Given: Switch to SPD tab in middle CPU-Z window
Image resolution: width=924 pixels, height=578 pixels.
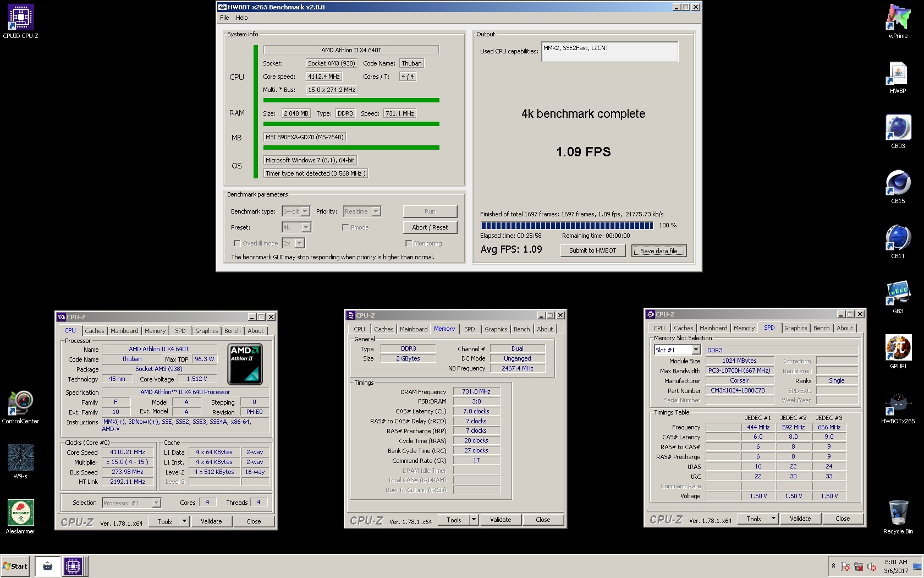Looking at the screenshot, I should pos(469,329).
